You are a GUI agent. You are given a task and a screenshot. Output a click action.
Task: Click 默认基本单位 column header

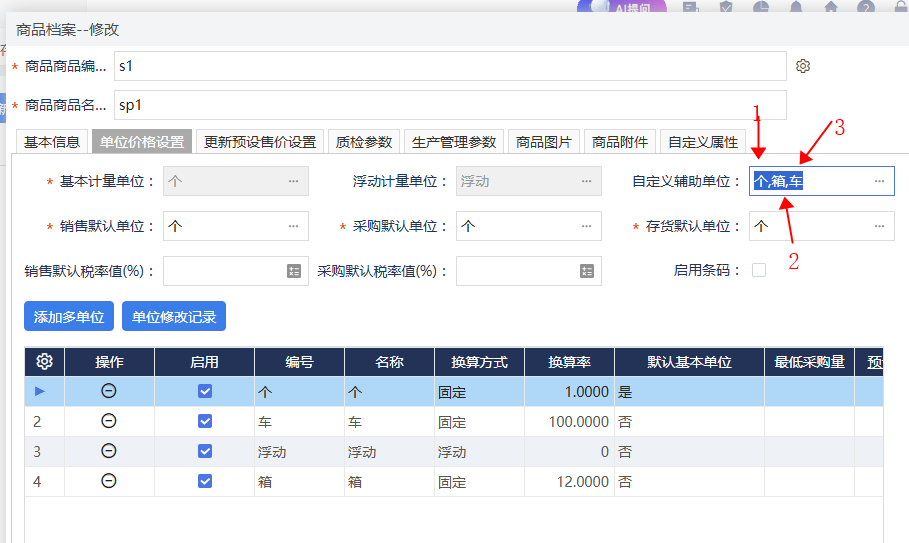(x=689, y=362)
